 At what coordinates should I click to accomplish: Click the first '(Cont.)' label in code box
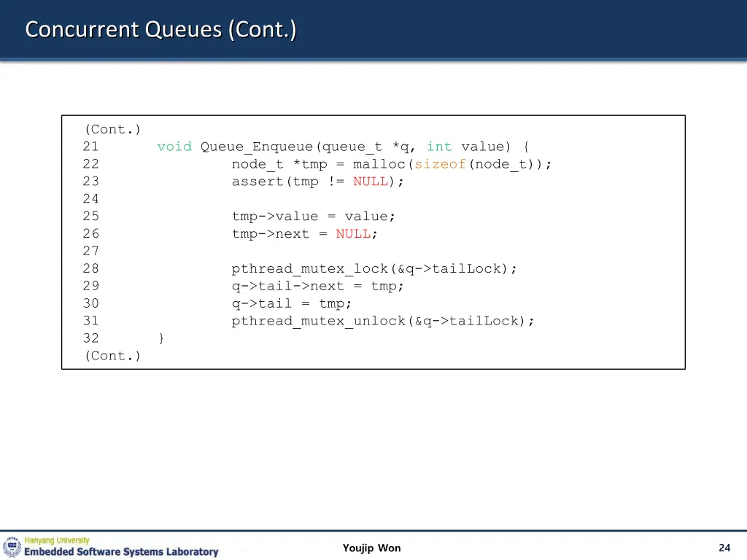coord(112,129)
